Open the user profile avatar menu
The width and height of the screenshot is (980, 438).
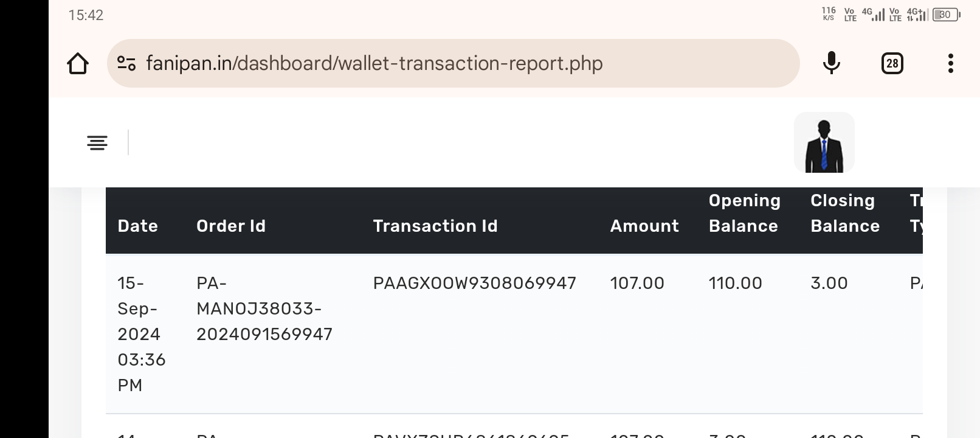pos(824,143)
